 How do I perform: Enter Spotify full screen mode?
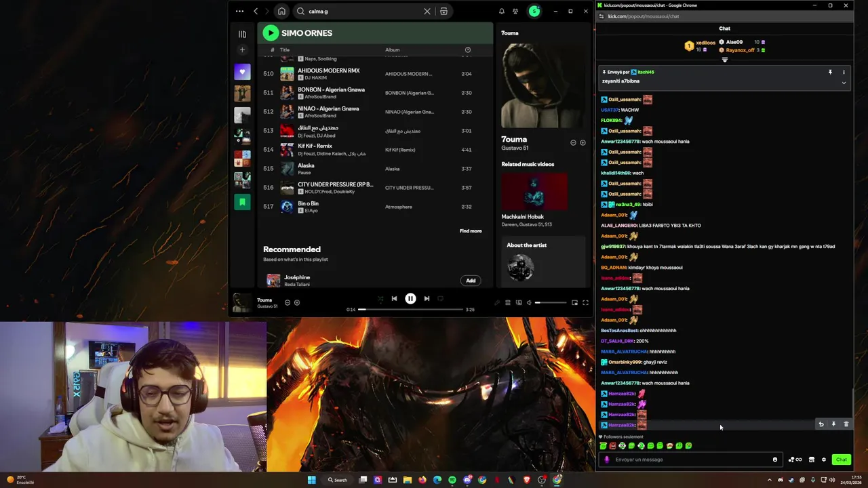[x=585, y=303]
